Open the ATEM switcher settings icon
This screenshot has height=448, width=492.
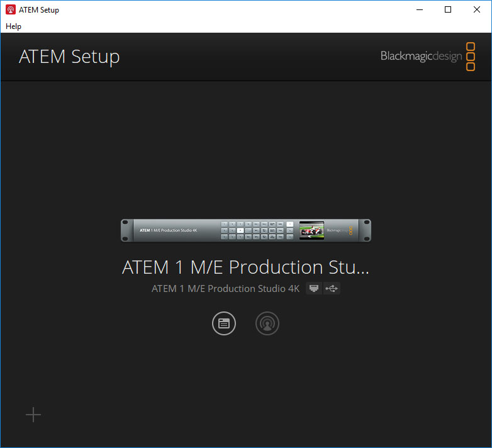pyautogui.click(x=224, y=323)
